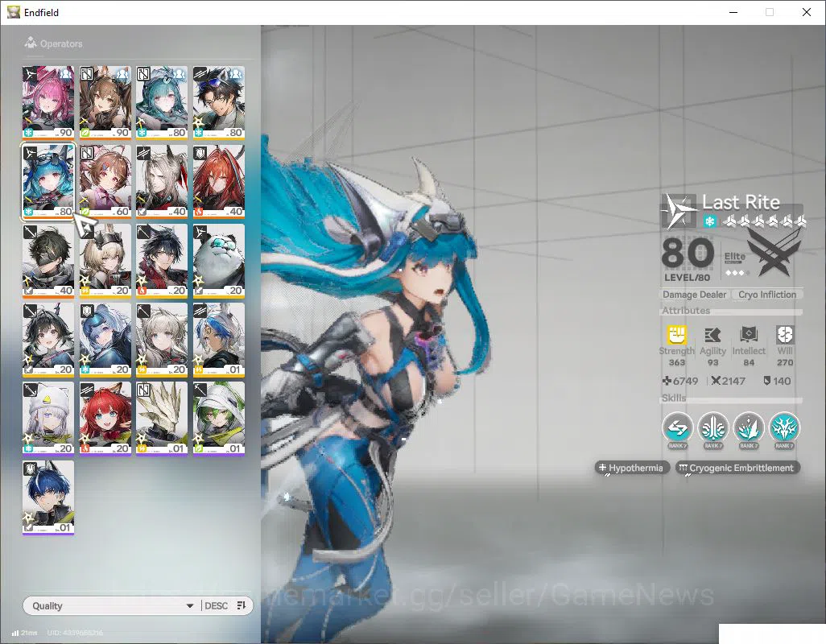Click the Agility value 93
The image size is (826, 644).
tap(712, 362)
